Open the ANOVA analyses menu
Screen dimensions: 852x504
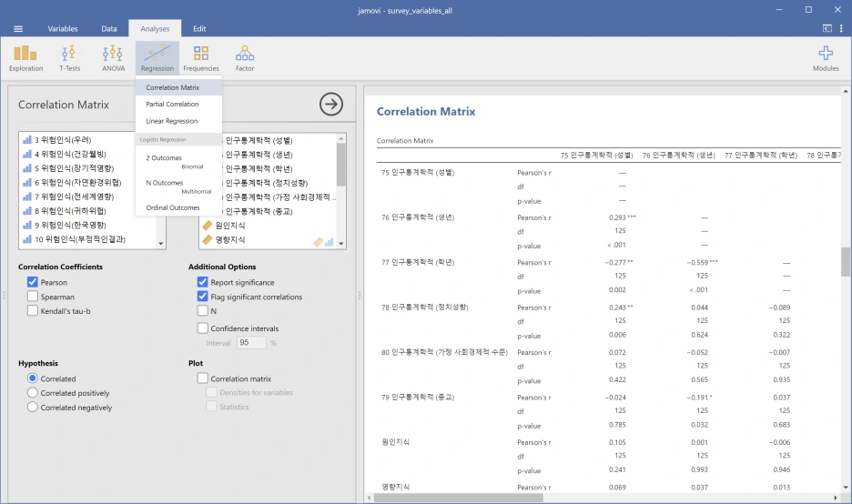(113, 58)
